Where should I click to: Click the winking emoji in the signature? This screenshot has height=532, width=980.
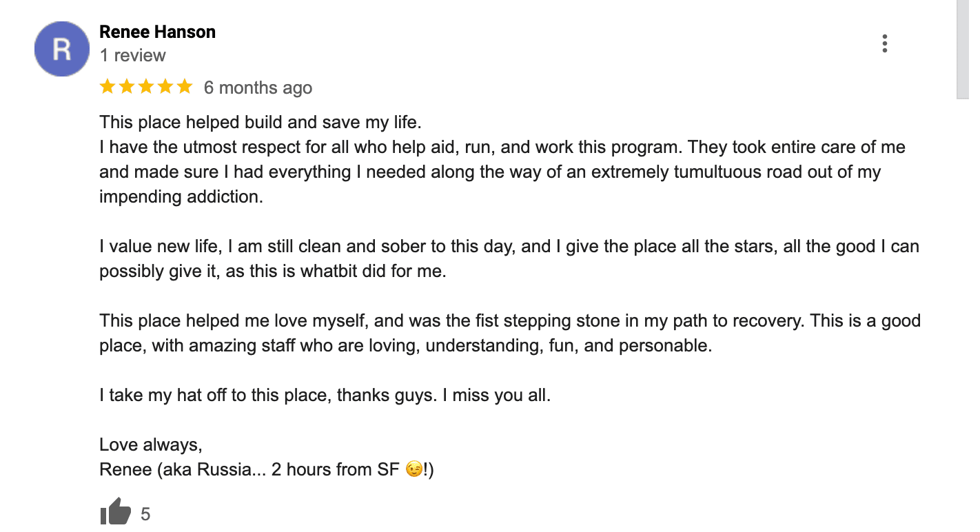pyautogui.click(x=414, y=470)
